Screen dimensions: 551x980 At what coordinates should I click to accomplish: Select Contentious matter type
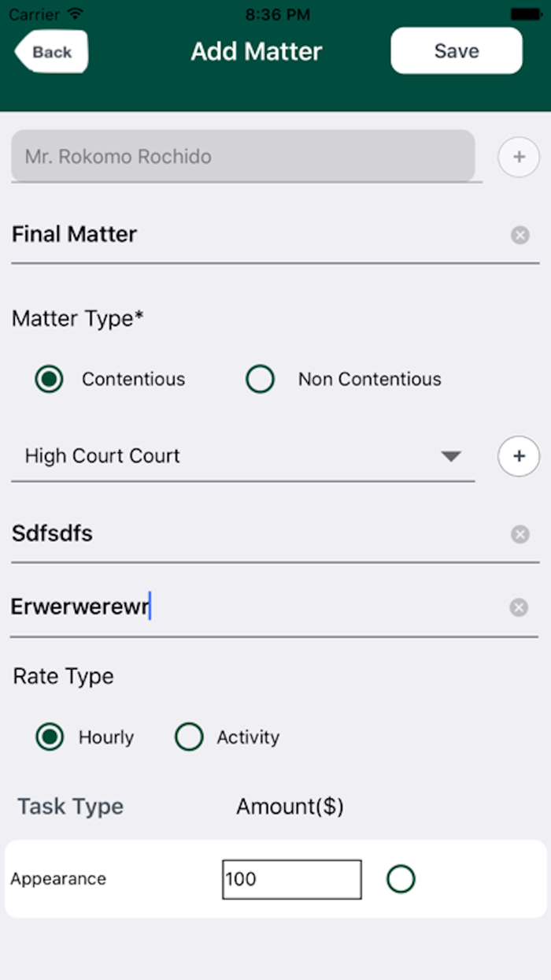coord(49,379)
